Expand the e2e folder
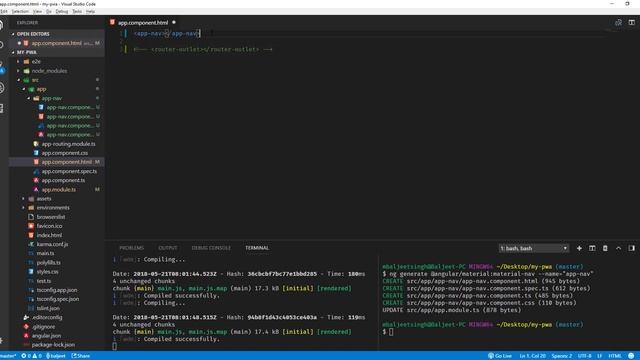 [x=36, y=62]
